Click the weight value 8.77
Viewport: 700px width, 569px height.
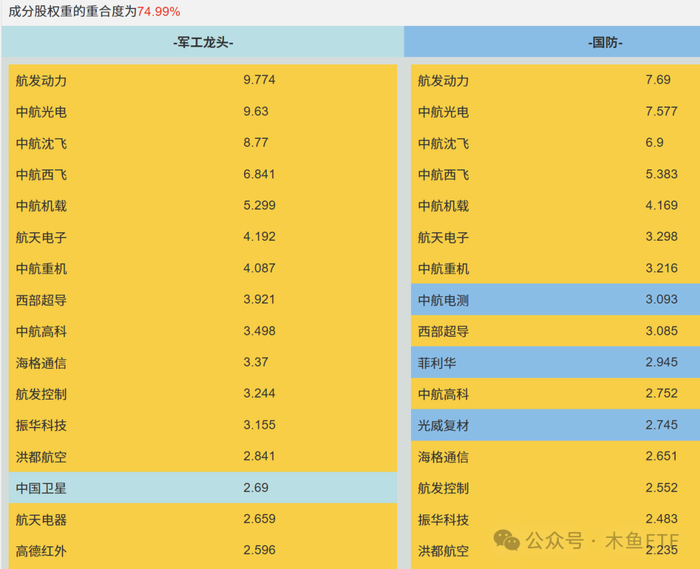pos(256,142)
